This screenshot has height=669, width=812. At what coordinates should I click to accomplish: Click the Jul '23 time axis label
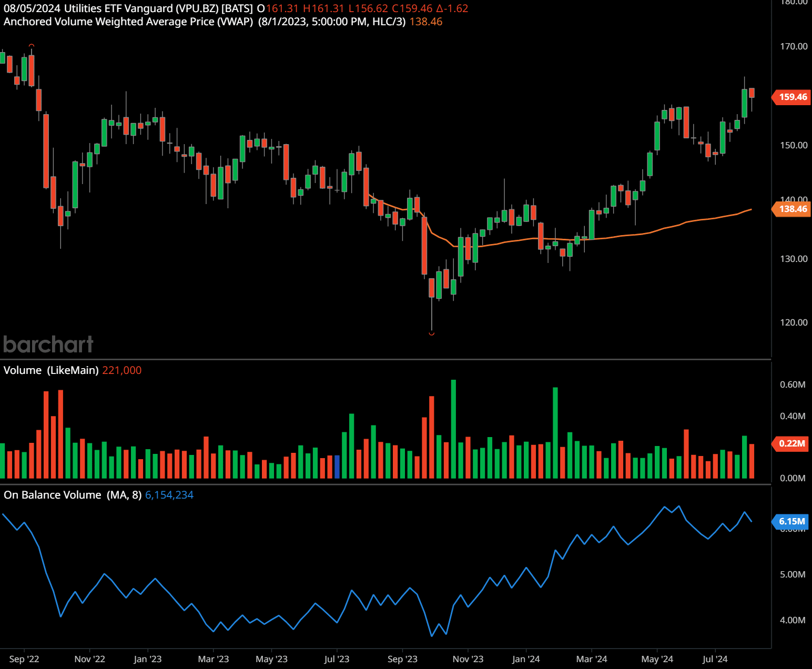point(337,659)
